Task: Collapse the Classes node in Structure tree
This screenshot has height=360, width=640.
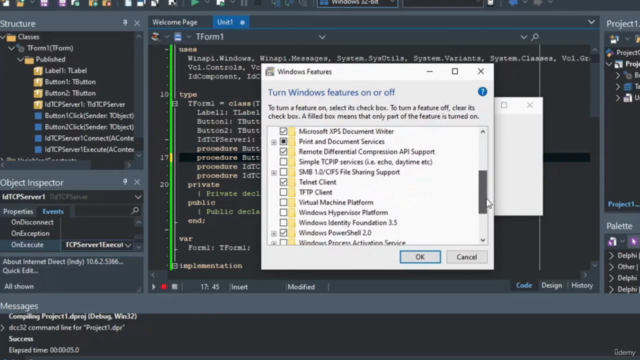Action: (x=3, y=37)
